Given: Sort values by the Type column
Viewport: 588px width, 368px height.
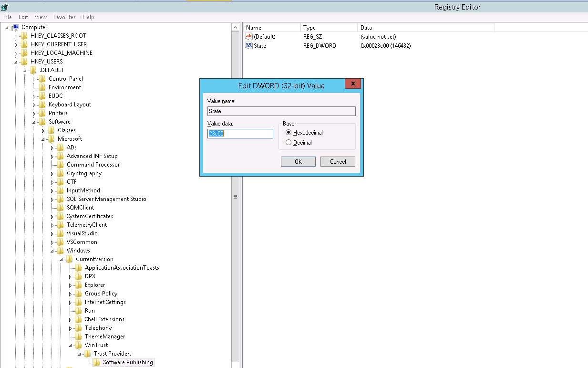Looking at the screenshot, I should tap(329, 28).
